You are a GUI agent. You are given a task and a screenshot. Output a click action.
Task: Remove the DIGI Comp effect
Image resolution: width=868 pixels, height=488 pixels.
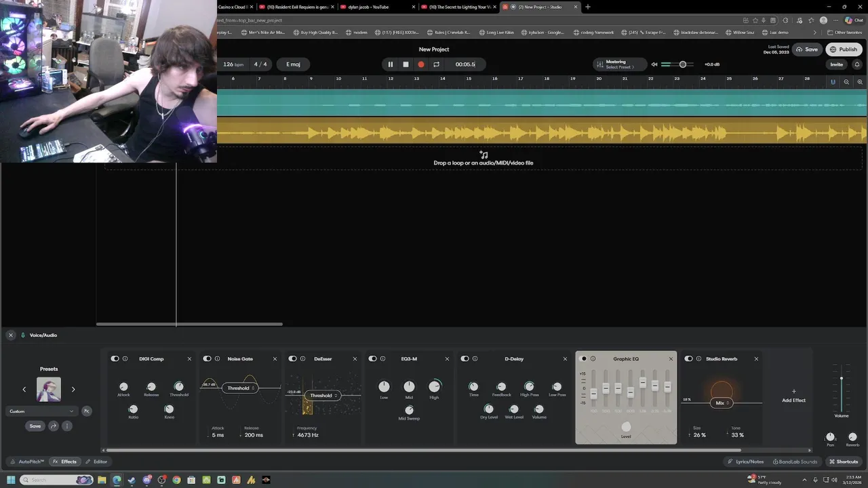(x=189, y=359)
